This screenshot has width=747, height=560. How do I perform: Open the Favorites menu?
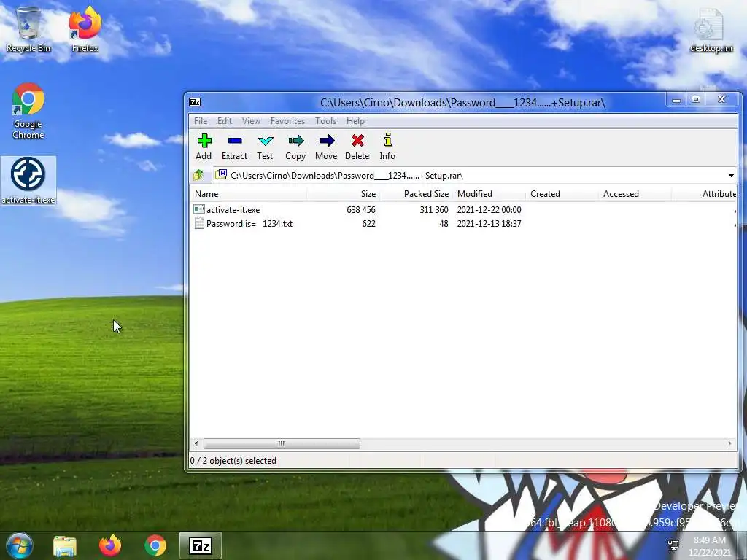pos(287,121)
